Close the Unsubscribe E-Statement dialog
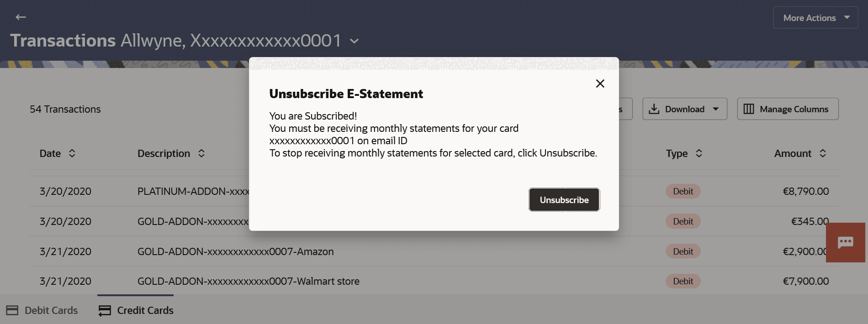 coord(600,84)
